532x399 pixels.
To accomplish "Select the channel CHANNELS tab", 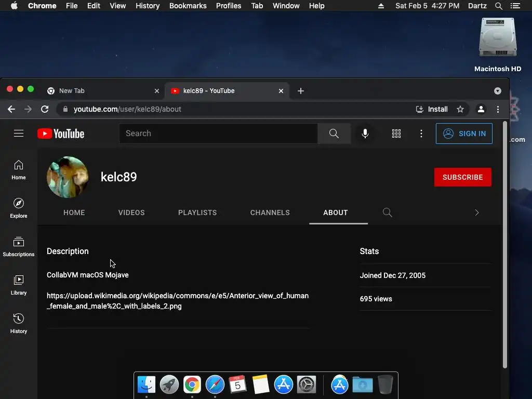I will [270, 212].
